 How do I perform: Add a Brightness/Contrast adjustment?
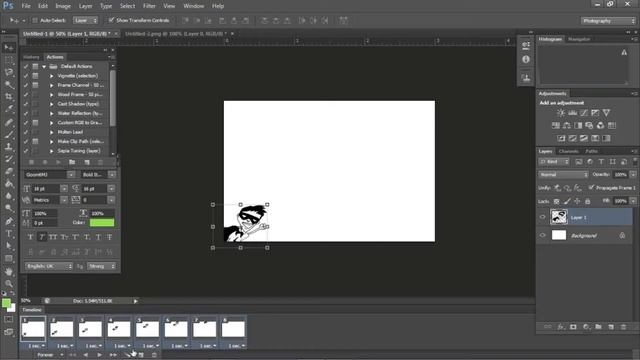[561, 113]
